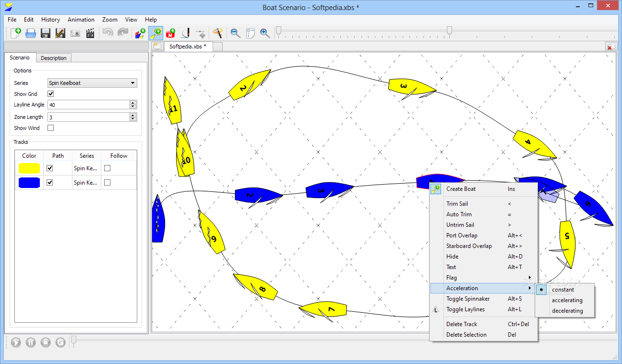Click the Save As icon with pencil
The image size is (622, 364).
pos(60,33)
